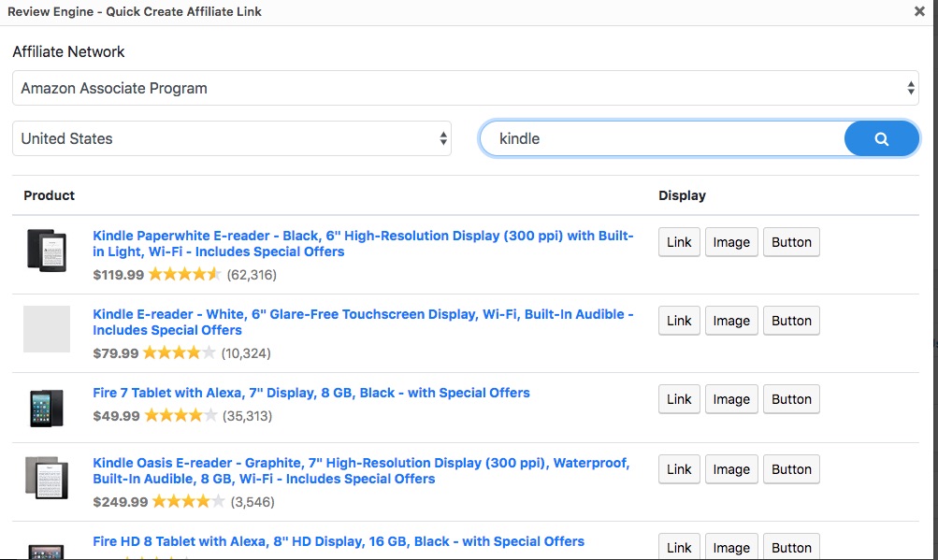Click Link button for Kindle Oasis

679,469
